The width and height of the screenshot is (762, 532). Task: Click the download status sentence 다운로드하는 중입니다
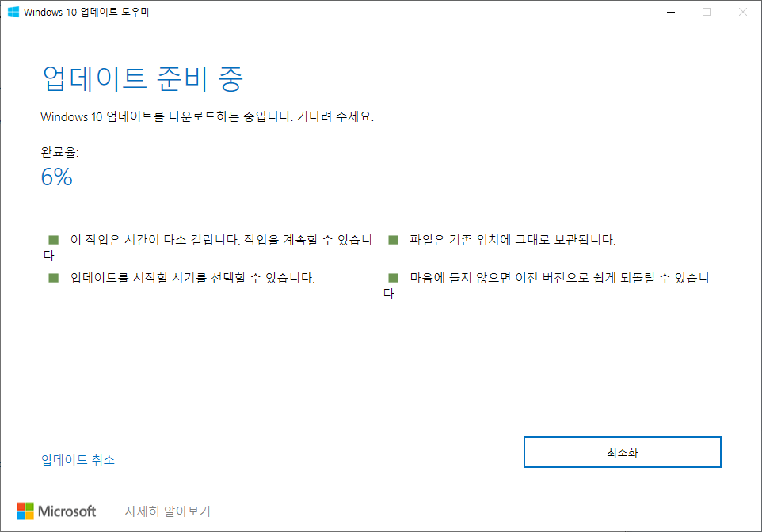(207, 116)
